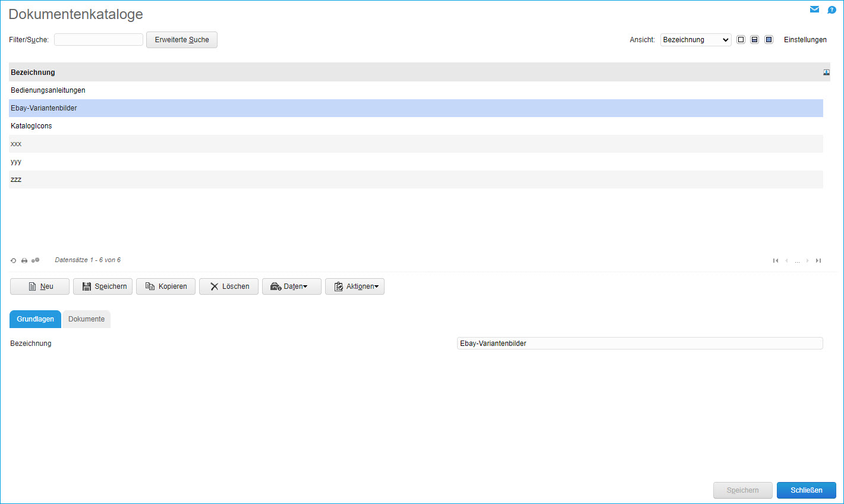
Task: Click the Kopieren button
Action: 166,286
